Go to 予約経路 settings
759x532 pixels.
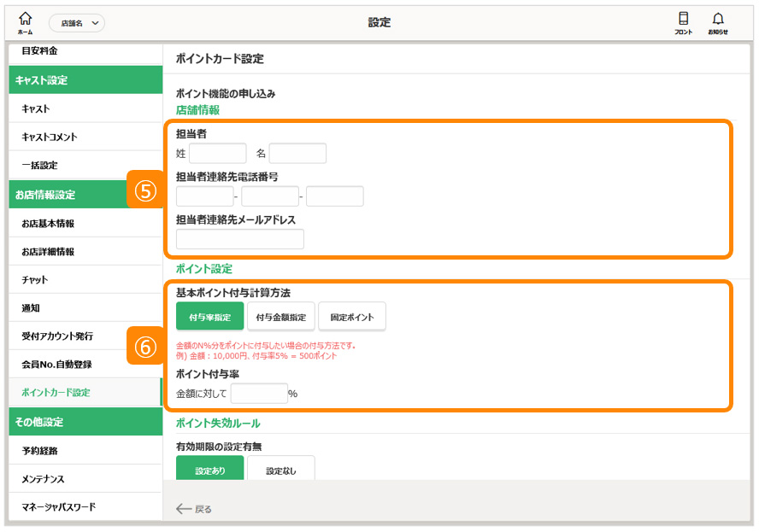(x=40, y=451)
